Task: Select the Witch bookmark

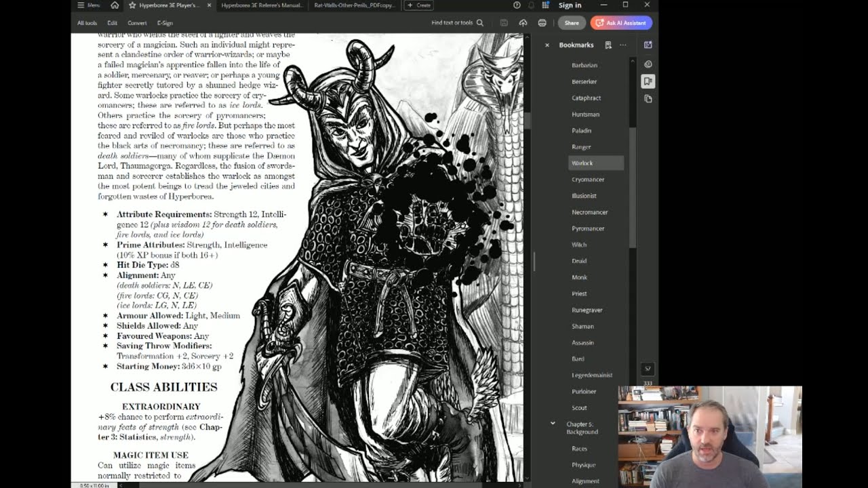Action: point(579,245)
